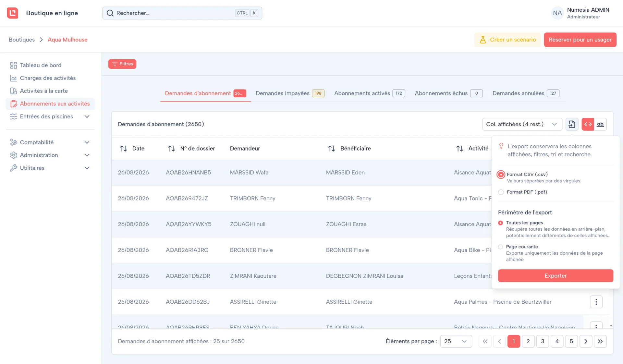Click the NA user avatar
Image resolution: width=623 pixels, height=364 pixels.
coord(557,13)
